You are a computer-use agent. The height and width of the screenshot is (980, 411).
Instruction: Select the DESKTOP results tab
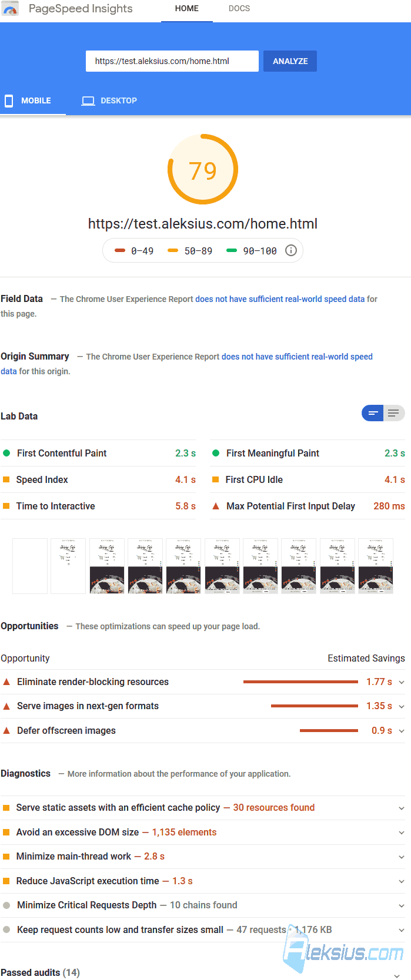(109, 101)
